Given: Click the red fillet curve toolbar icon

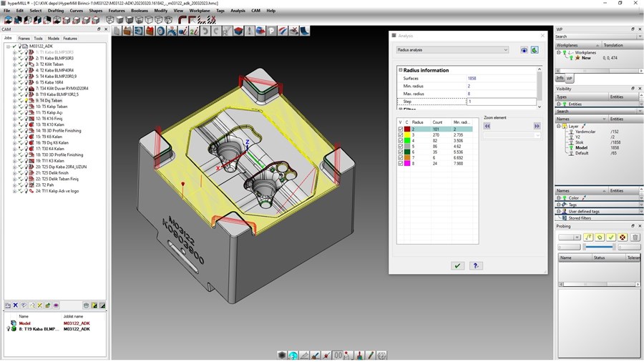Looking at the screenshot, I should [182, 20].
